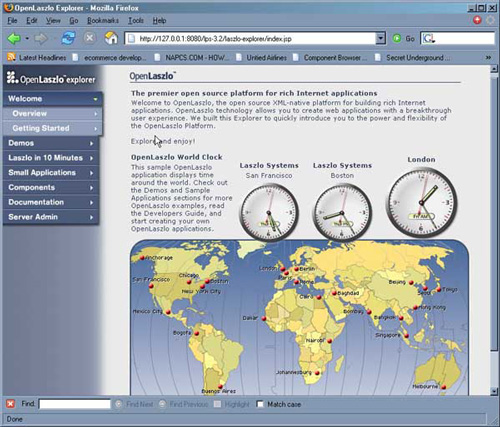Expand the Demos section
500x427 pixels.
click(51, 143)
